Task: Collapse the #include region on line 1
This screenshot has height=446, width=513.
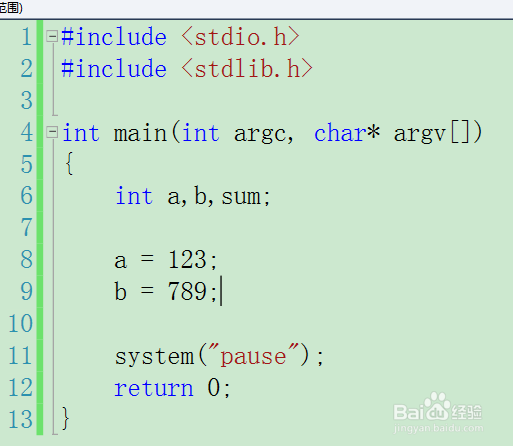Action: click(52, 36)
